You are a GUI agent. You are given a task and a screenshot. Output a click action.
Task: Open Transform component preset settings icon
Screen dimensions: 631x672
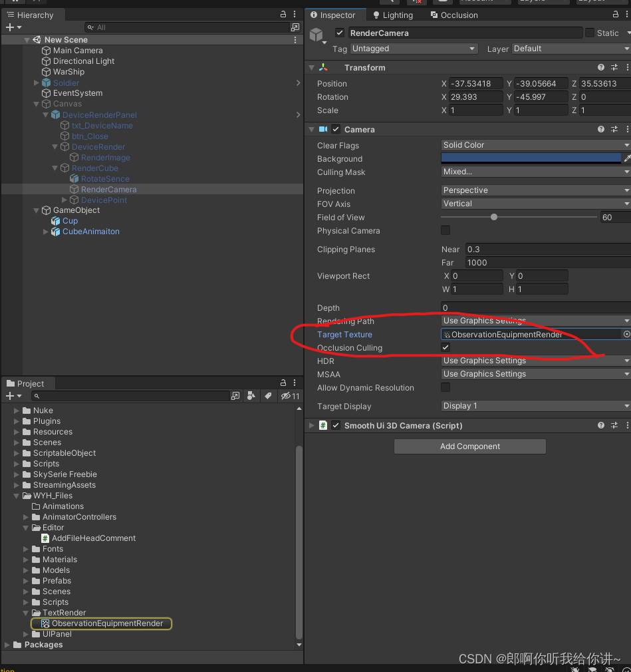pos(614,67)
